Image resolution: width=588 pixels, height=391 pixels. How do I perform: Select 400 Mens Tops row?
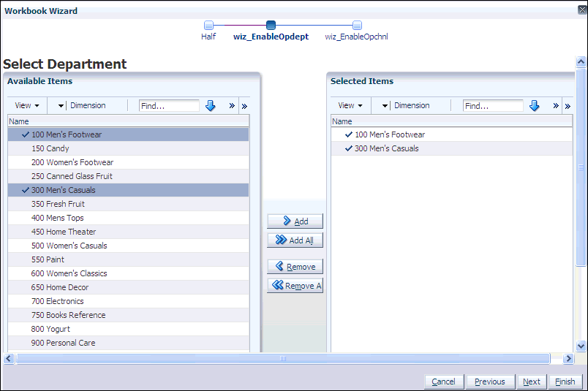tap(128, 218)
